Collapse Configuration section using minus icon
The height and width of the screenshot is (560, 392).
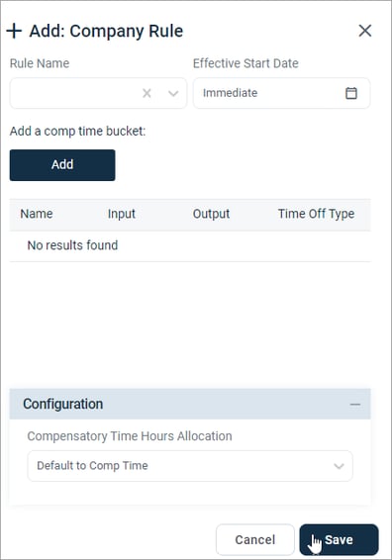354,405
